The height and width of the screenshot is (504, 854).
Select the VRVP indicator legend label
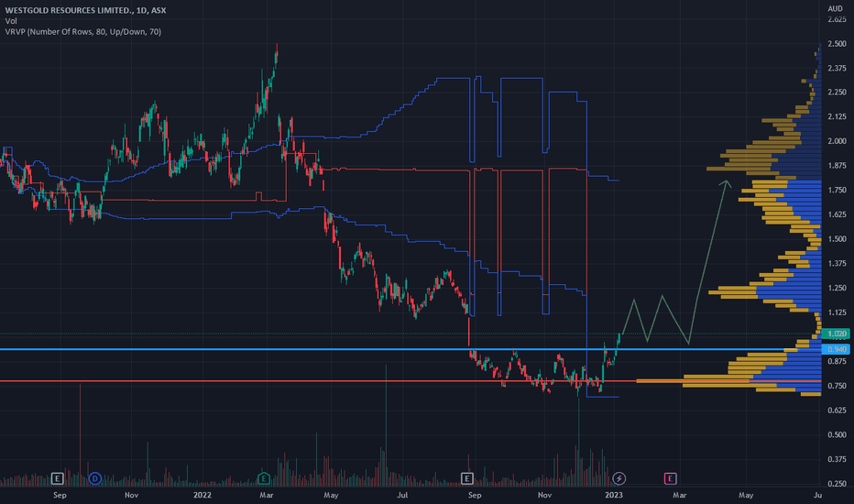tap(82, 31)
